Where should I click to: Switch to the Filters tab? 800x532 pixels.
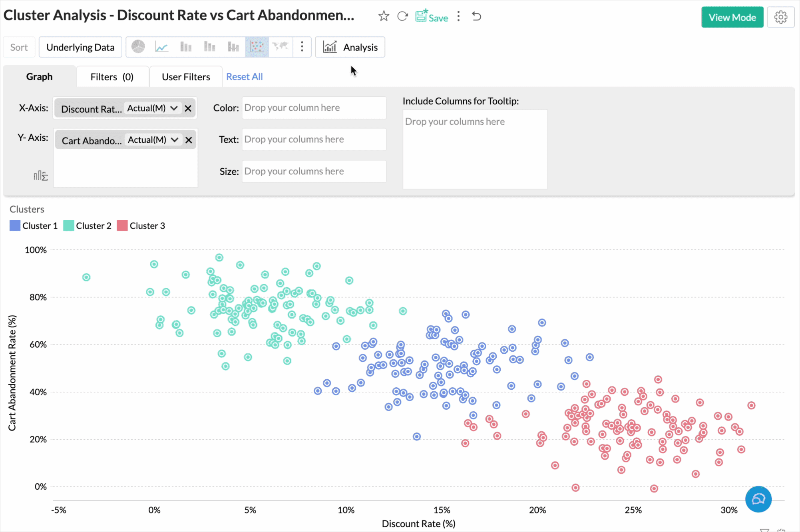click(112, 76)
